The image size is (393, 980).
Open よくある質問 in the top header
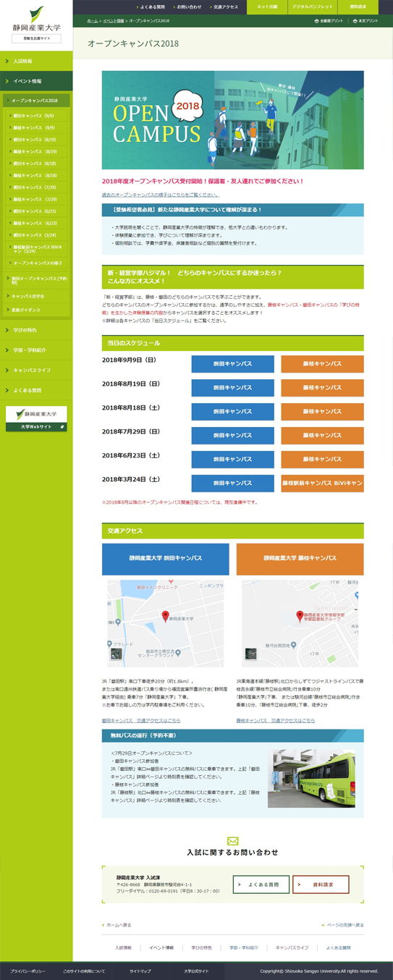coord(151,7)
